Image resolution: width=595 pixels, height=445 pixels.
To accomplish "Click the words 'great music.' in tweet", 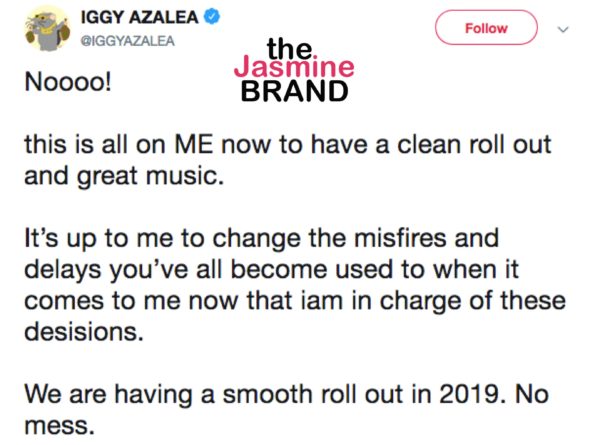I will [x=151, y=177].
